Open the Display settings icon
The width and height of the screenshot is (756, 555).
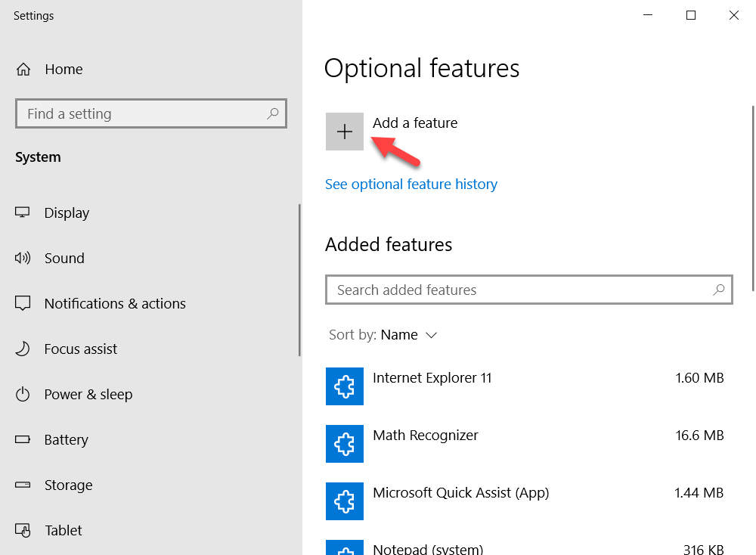click(23, 212)
